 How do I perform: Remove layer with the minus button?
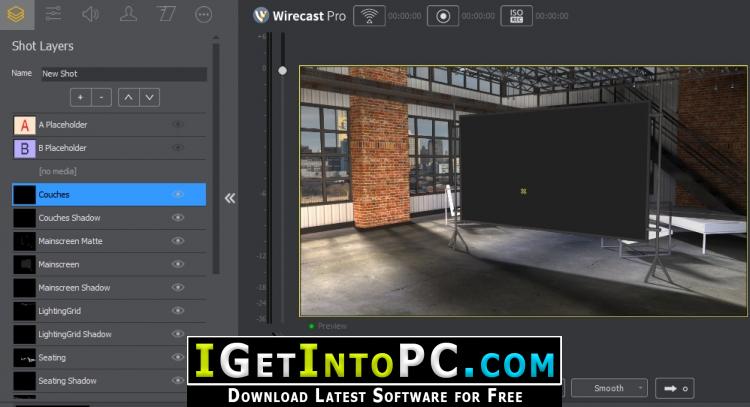click(x=101, y=97)
